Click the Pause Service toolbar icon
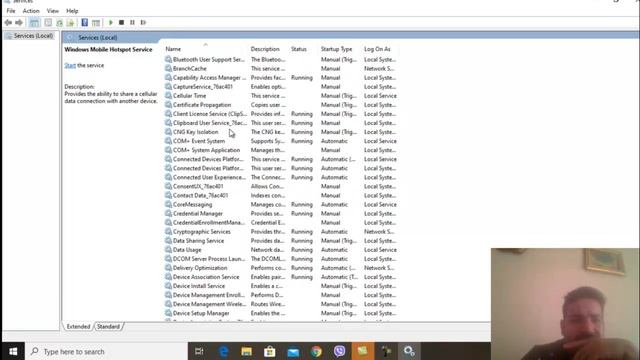 click(132, 22)
